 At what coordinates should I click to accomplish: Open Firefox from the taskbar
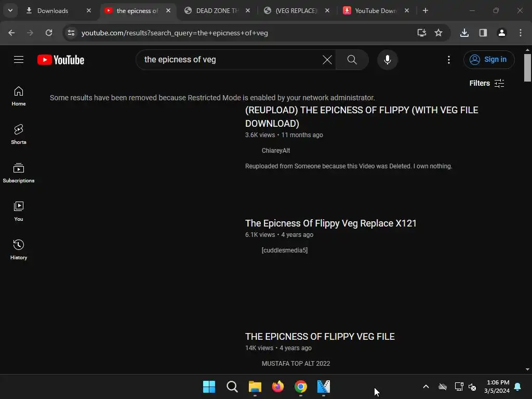[278, 387]
